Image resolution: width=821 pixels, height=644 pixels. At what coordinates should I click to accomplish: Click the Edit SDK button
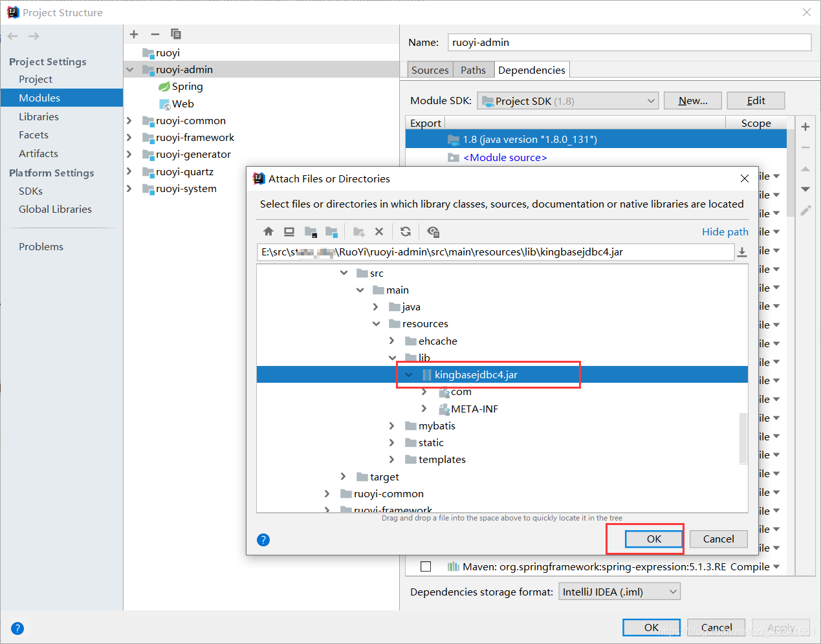pos(756,100)
